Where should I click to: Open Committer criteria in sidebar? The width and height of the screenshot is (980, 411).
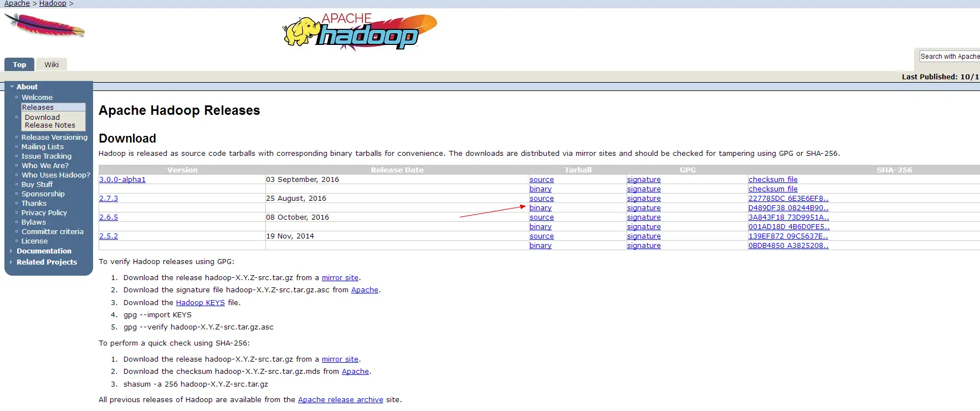click(53, 232)
